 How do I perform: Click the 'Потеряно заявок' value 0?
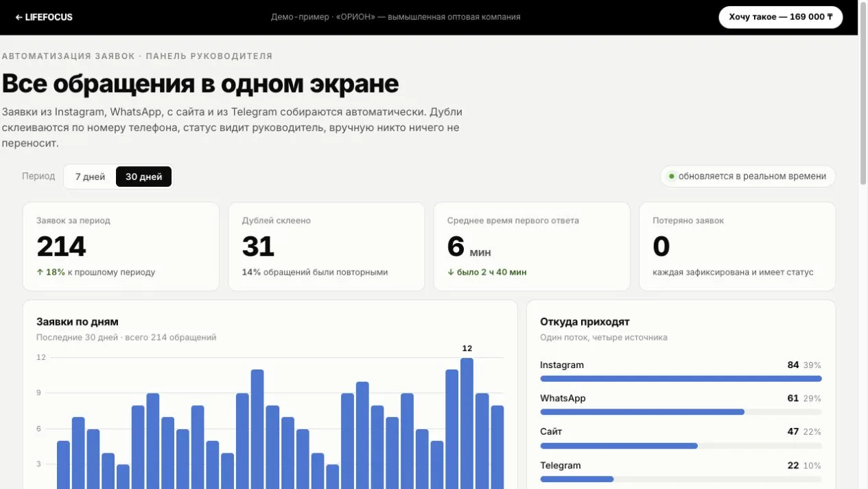661,247
